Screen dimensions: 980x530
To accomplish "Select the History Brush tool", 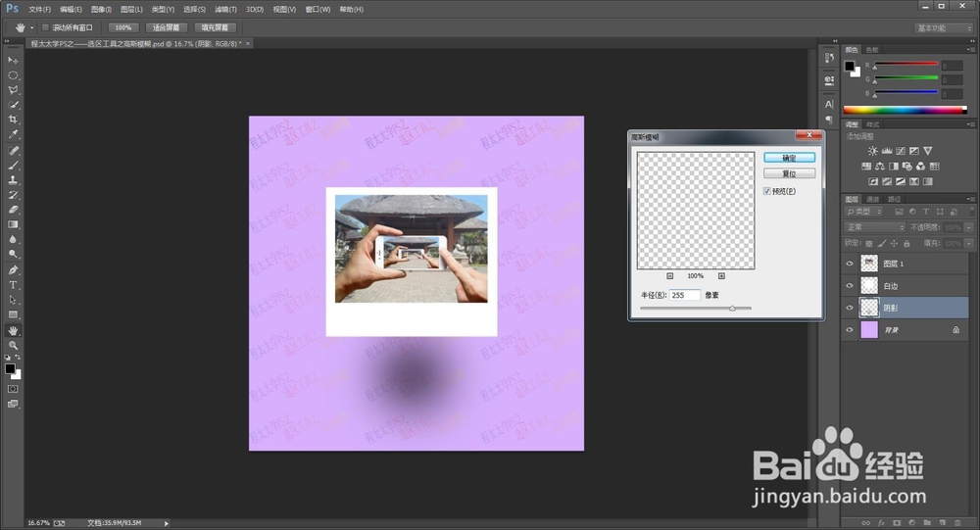I will 13,195.
